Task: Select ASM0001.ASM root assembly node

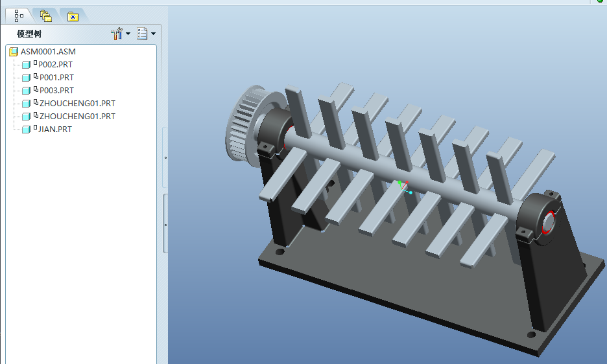Action: click(48, 51)
